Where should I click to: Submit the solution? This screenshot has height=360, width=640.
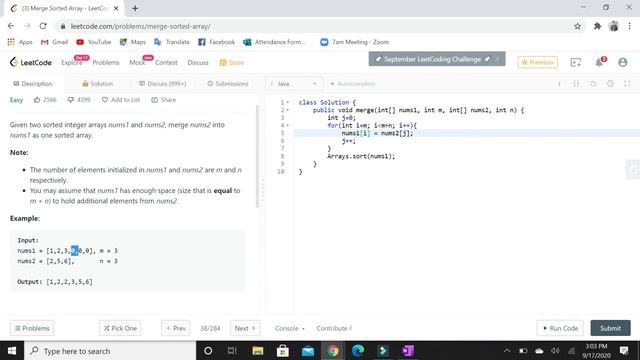click(610, 328)
